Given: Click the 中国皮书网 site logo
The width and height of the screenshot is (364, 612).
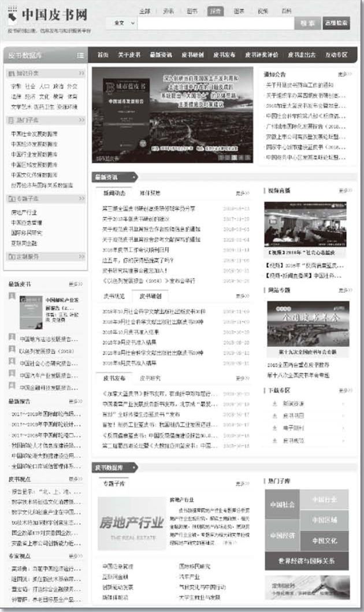Looking at the screenshot, I should click(x=47, y=15).
